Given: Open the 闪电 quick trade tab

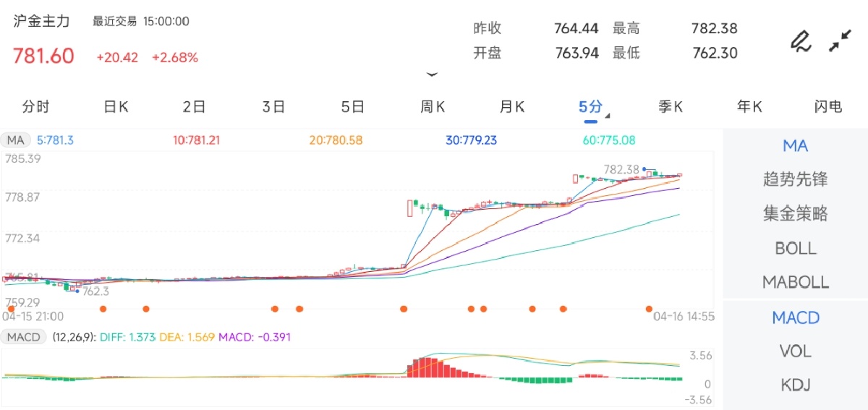Looking at the screenshot, I should tap(828, 107).
